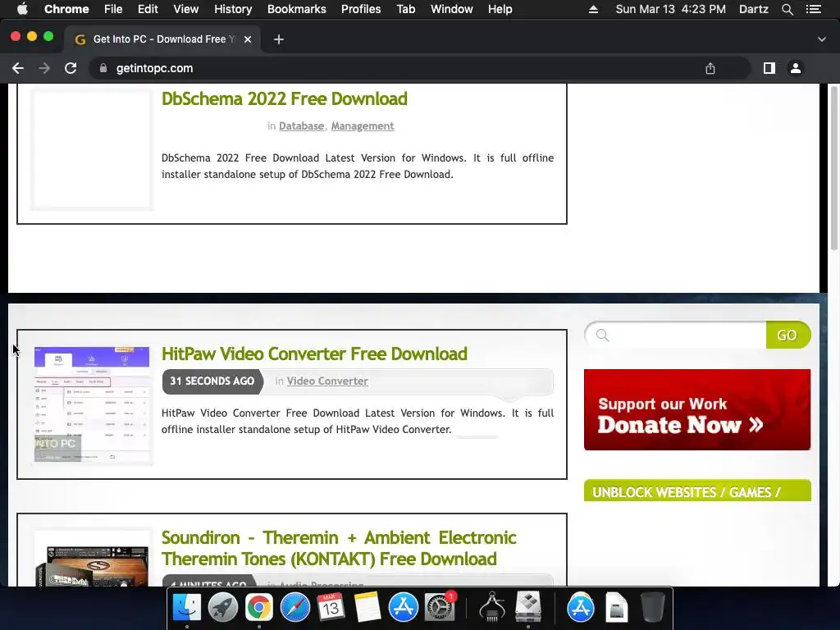
Task: Open Notes from the Dock
Action: [367, 608]
